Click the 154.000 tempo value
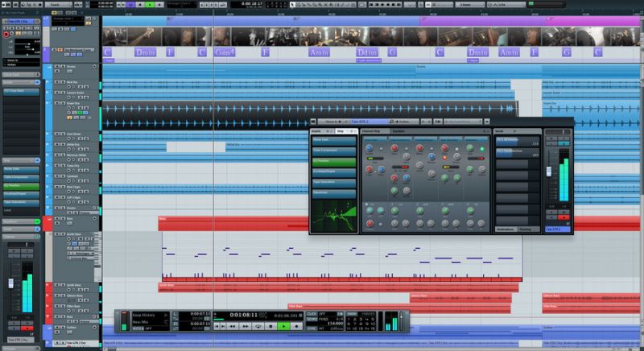The height and width of the screenshot is (351, 644). click(335, 324)
